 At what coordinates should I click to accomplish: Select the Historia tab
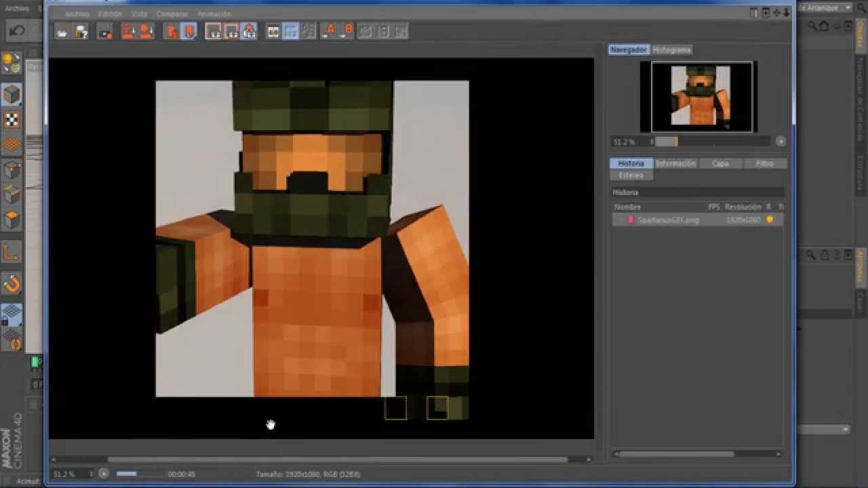(x=631, y=163)
